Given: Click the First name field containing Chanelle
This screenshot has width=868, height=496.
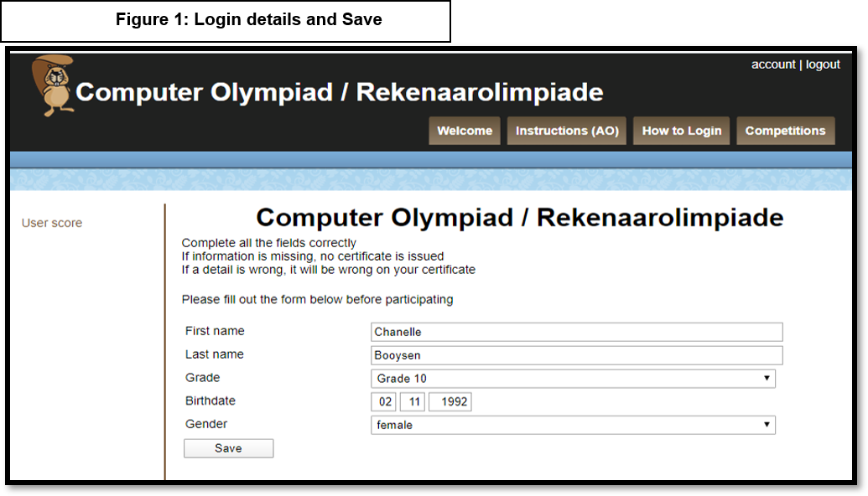Looking at the screenshot, I should pyautogui.click(x=577, y=332).
